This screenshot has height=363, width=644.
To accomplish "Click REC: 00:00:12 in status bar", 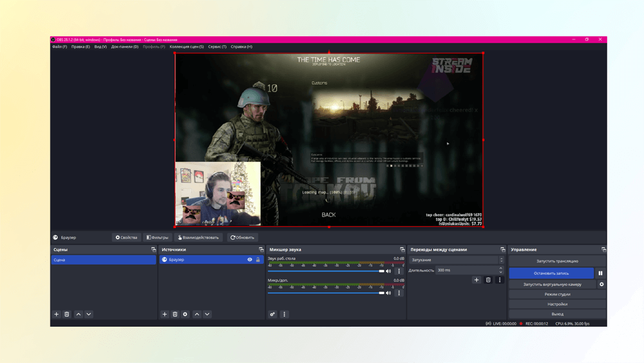I will click(x=536, y=324).
